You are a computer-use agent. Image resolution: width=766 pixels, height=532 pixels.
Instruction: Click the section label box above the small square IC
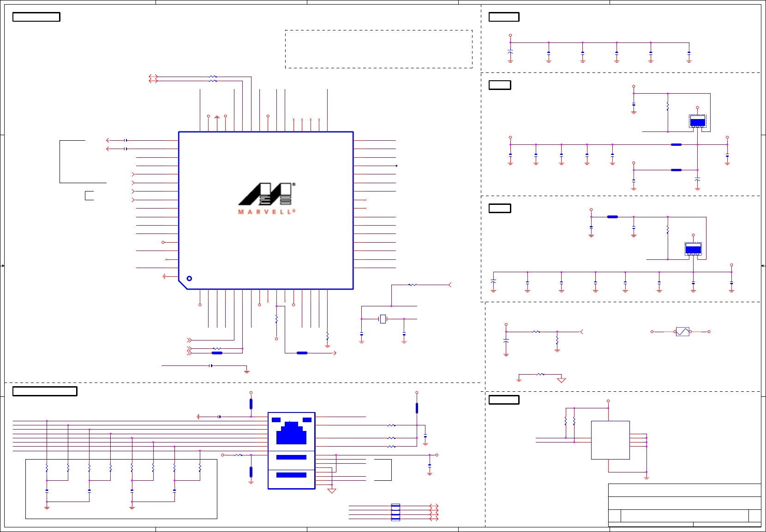(504, 400)
